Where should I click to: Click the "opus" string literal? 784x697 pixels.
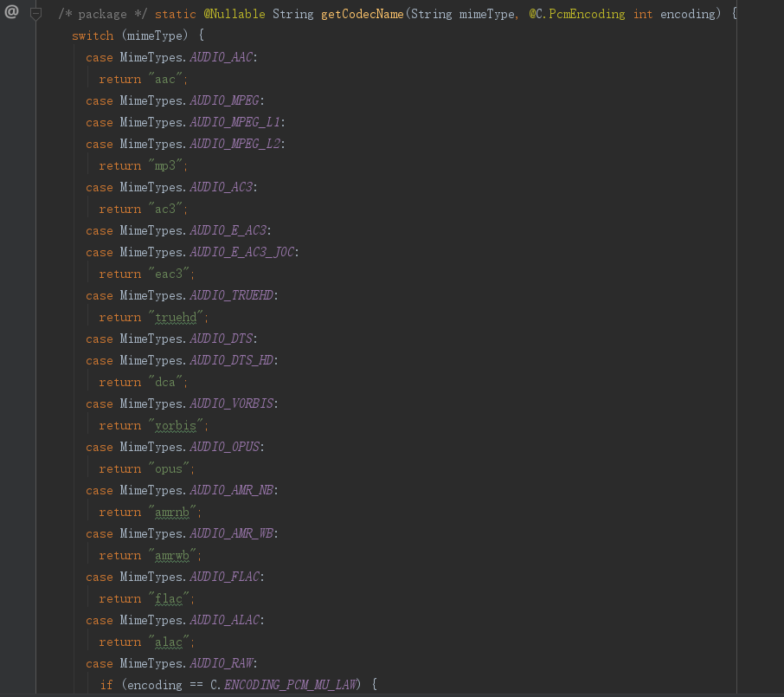pyautogui.click(x=169, y=468)
